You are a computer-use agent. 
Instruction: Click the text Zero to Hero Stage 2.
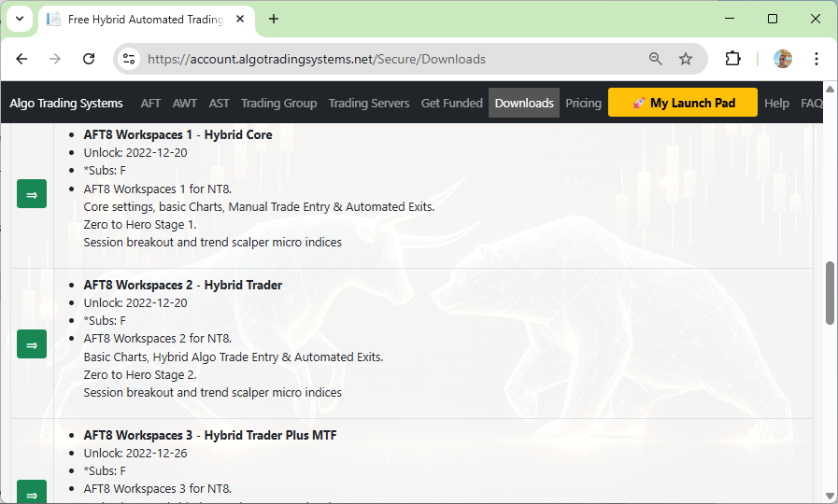tap(140, 375)
